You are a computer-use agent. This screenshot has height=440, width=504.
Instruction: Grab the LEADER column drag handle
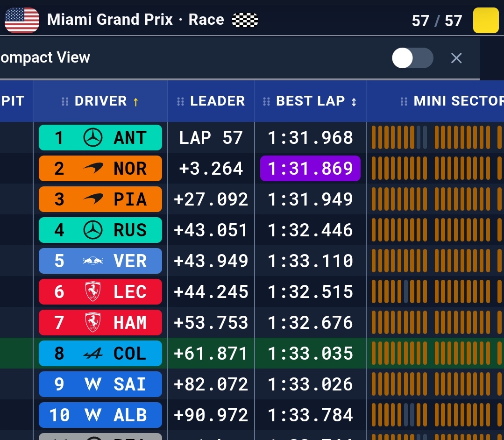(x=180, y=101)
